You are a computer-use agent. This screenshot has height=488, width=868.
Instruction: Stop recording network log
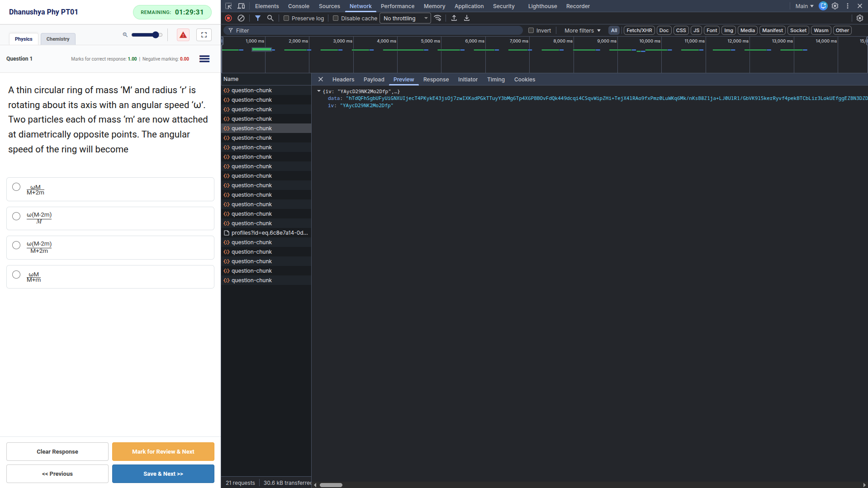pyautogui.click(x=228, y=18)
